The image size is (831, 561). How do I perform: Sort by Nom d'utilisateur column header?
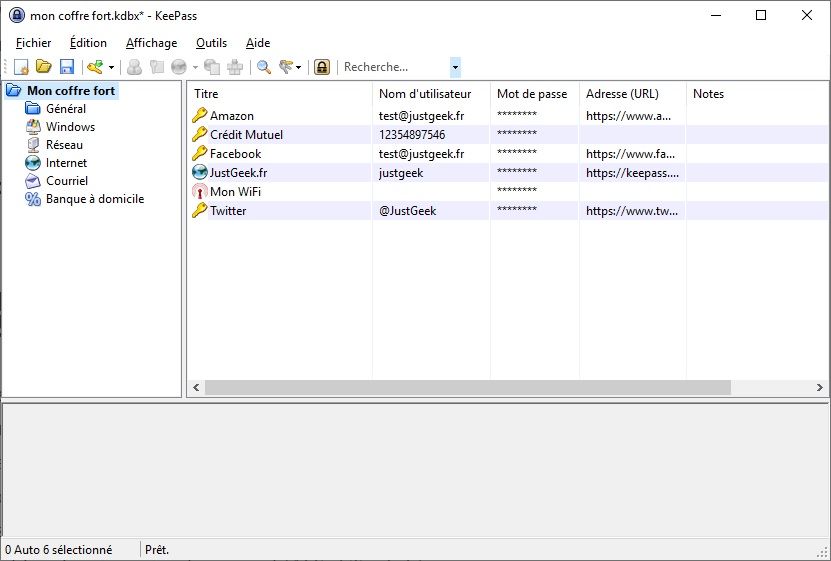(x=431, y=94)
